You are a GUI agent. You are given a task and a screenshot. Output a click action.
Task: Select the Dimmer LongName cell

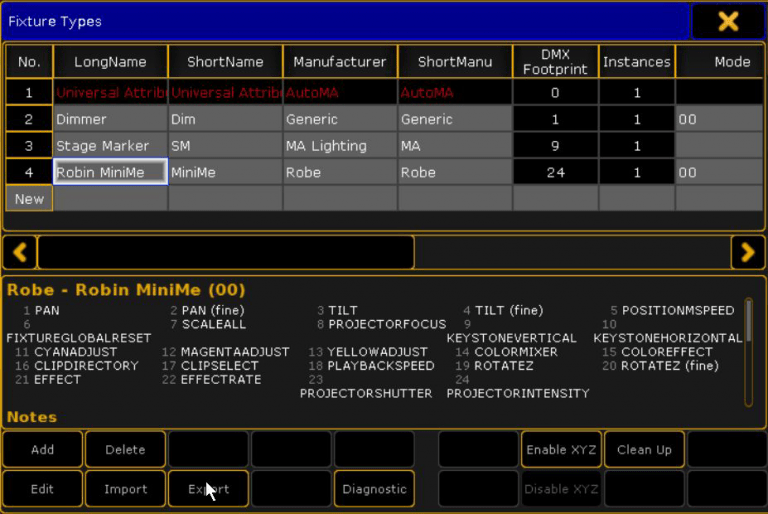(x=110, y=119)
